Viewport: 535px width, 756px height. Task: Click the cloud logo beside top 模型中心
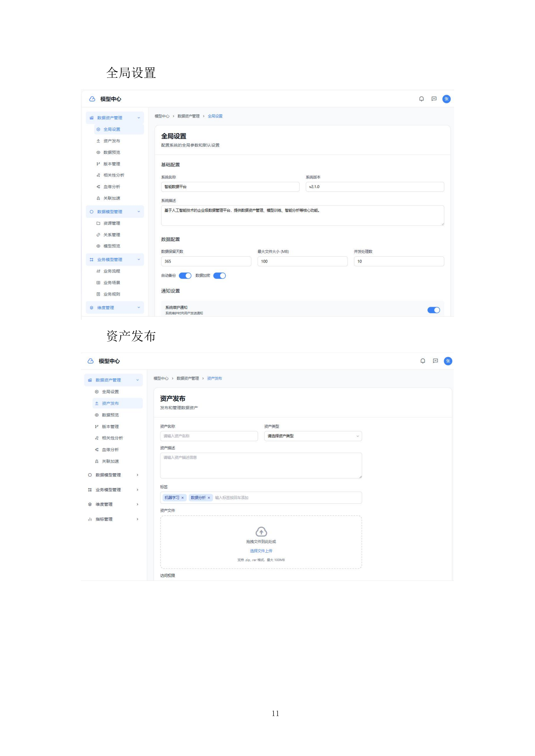tap(92, 99)
